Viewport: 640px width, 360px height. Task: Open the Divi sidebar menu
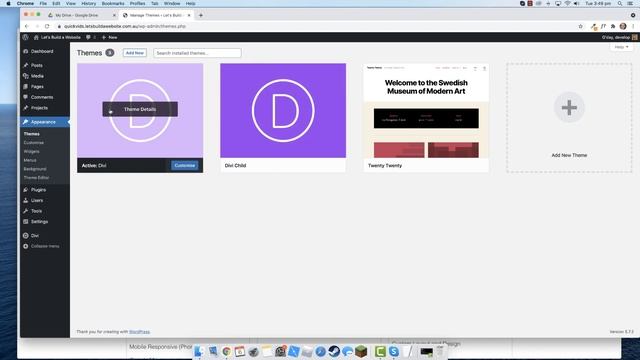coord(35,236)
